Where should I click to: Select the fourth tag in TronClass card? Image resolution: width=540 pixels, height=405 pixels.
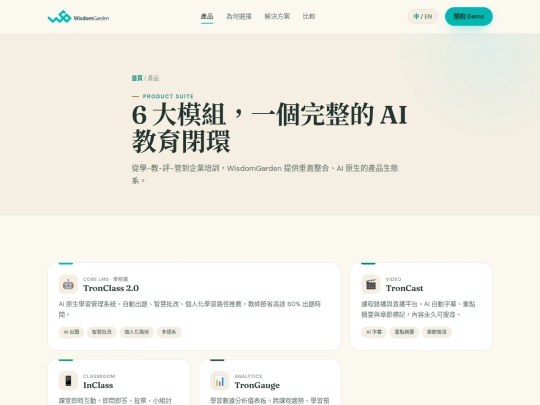click(169, 332)
